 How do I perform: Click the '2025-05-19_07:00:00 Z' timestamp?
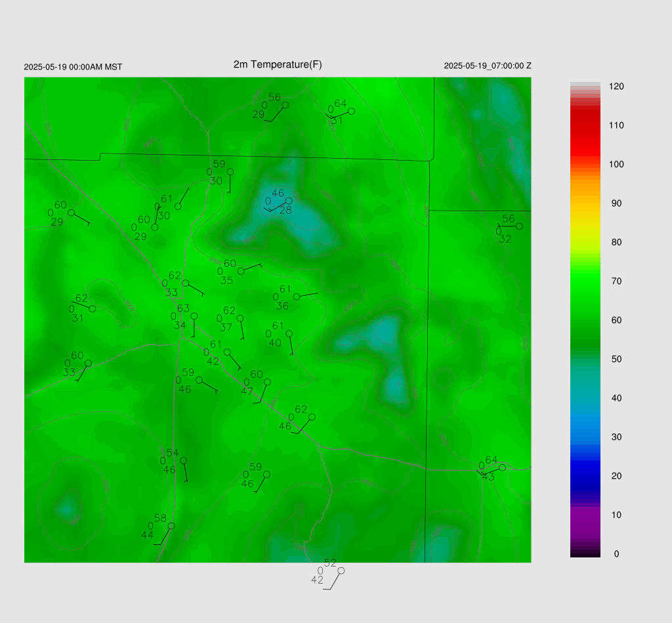[x=488, y=66]
